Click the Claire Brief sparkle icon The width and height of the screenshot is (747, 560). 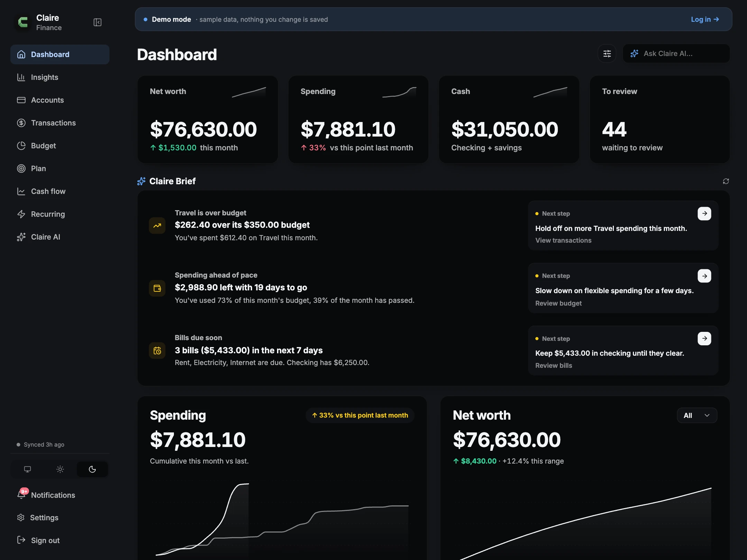(141, 181)
